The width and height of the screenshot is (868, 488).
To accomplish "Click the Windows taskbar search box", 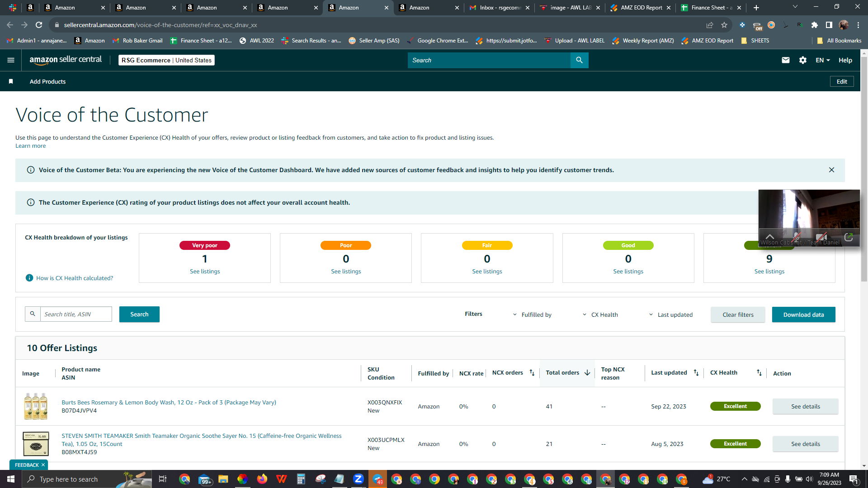I will point(86,479).
